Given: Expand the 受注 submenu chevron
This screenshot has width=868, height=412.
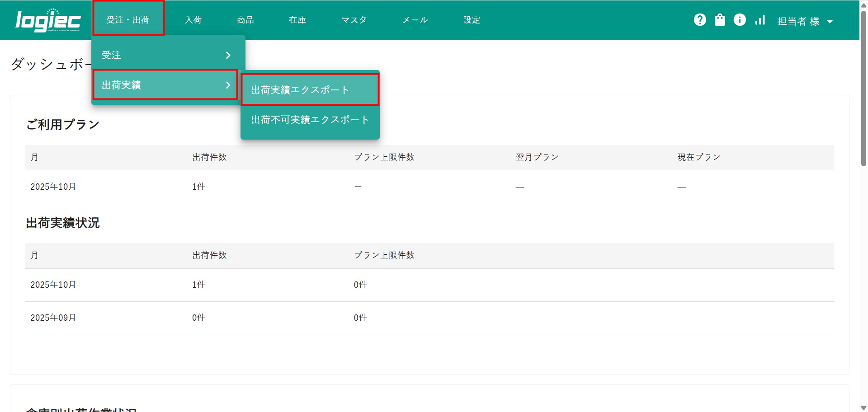Looking at the screenshot, I should click(x=228, y=55).
